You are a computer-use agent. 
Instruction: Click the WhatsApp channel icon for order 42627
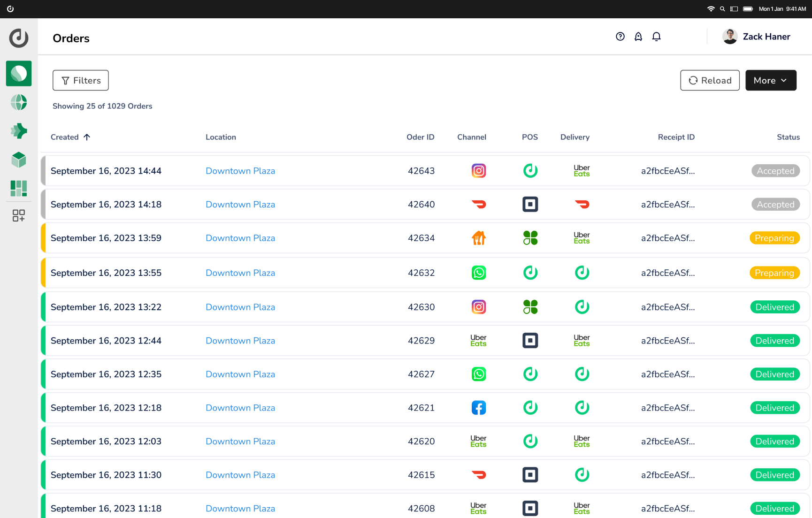[x=479, y=374]
